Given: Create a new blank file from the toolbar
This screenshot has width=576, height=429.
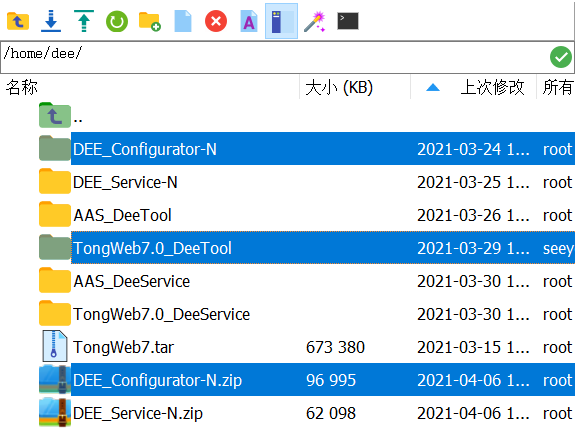Looking at the screenshot, I should click(x=183, y=21).
